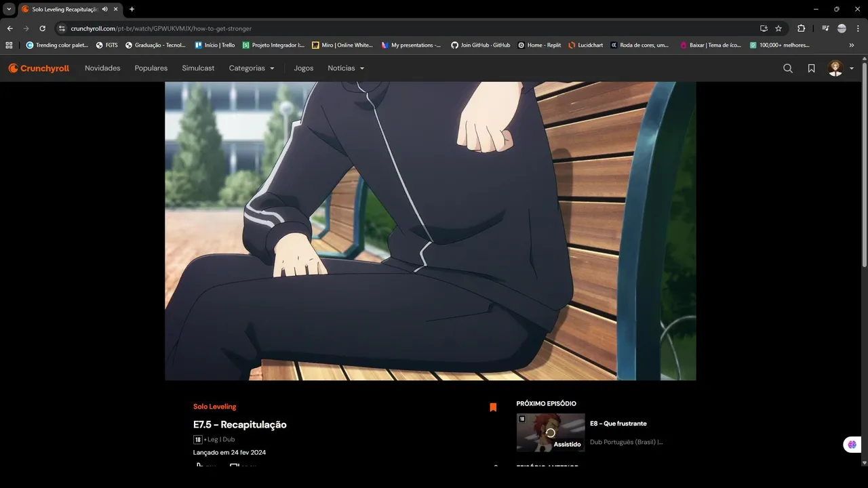Open the watchlist bookmark icon in the header
The height and width of the screenshot is (488, 868).
pyautogui.click(x=811, y=68)
